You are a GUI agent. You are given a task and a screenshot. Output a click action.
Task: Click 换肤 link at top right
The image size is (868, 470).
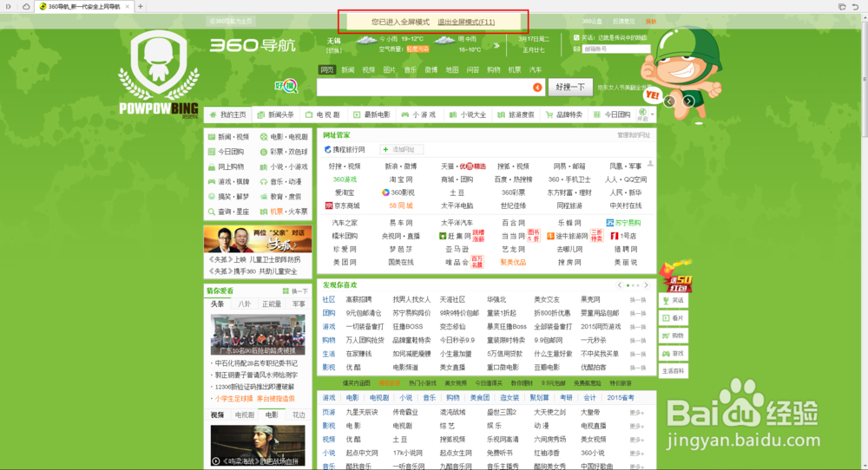[651, 22]
